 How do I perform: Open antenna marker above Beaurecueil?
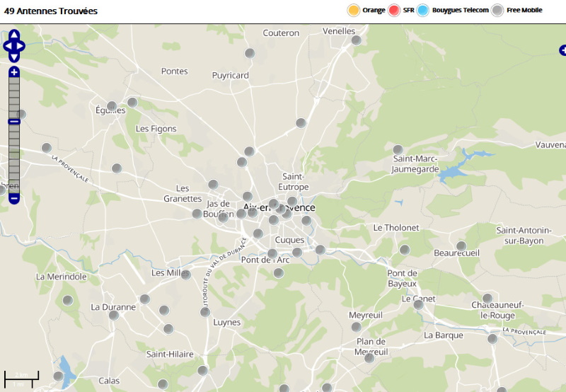[x=461, y=246]
